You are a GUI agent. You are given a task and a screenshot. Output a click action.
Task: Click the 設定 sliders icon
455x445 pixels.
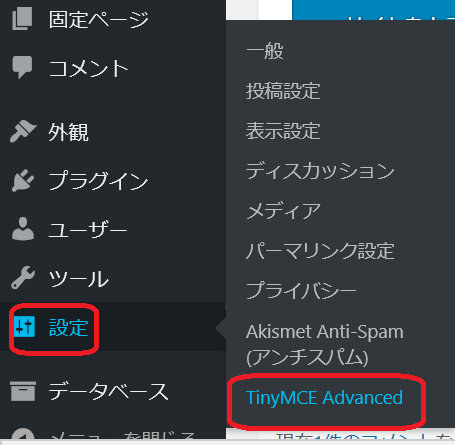click(24, 327)
